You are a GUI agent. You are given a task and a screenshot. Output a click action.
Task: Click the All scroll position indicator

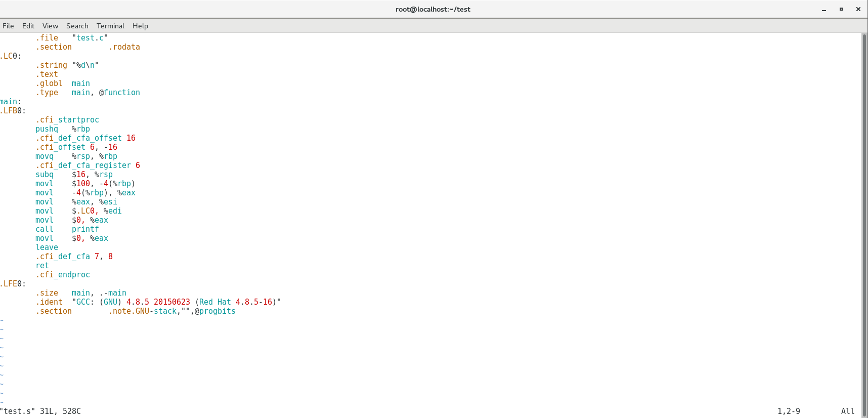coord(848,411)
